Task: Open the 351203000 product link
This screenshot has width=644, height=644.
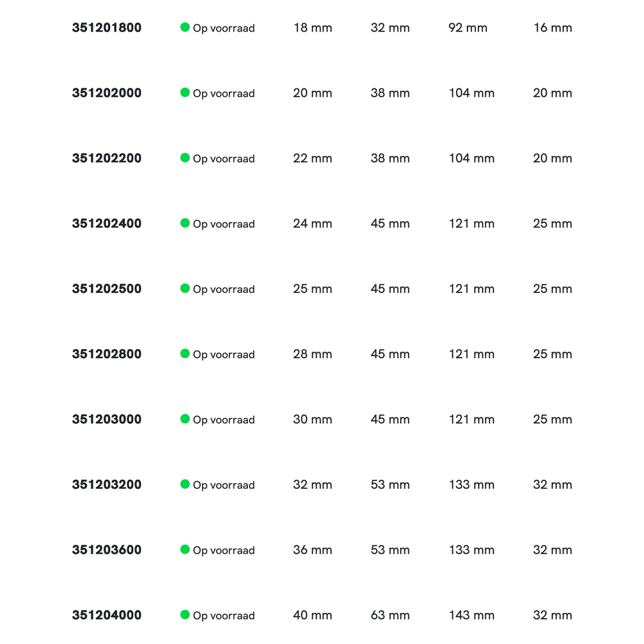Action: click(106, 419)
